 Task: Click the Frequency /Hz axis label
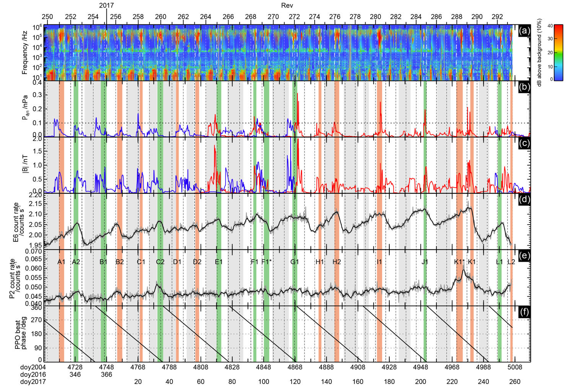(25, 53)
